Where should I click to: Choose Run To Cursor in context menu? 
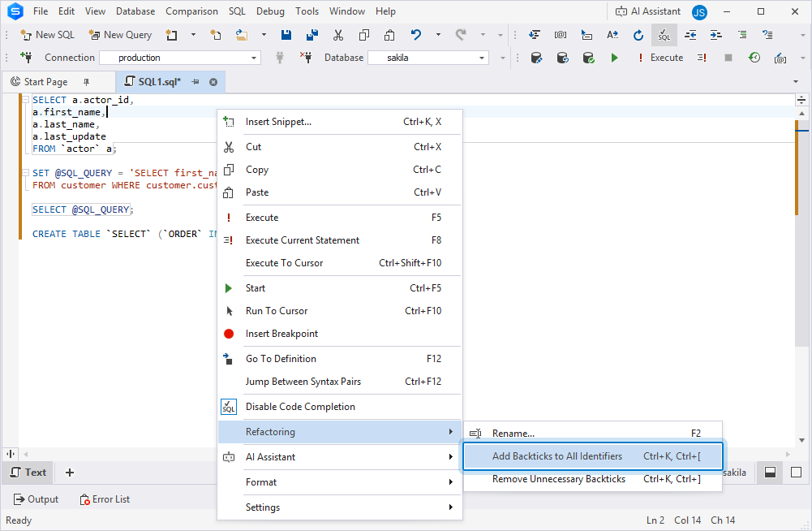click(339, 311)
